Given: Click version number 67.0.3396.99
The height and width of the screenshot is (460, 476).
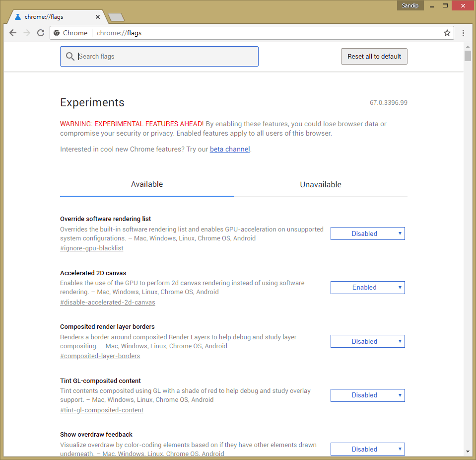Looking at the screenshot, I should coord(388,103).
